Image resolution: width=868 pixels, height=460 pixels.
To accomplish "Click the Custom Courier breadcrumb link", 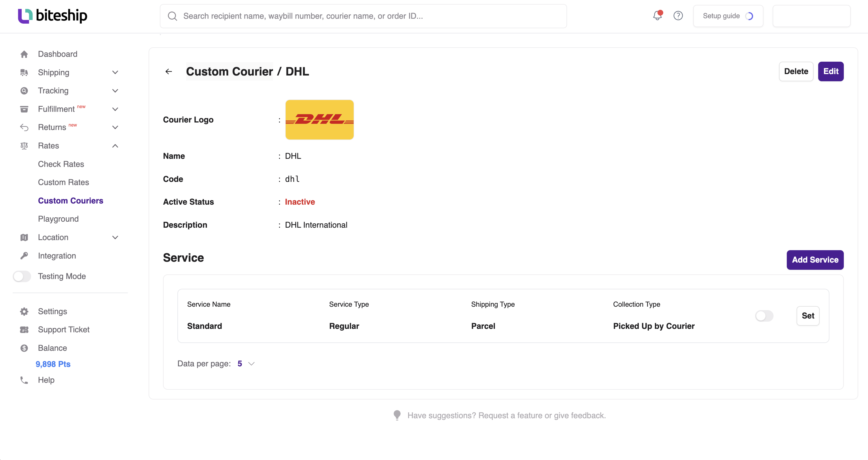I will (230, 71).
